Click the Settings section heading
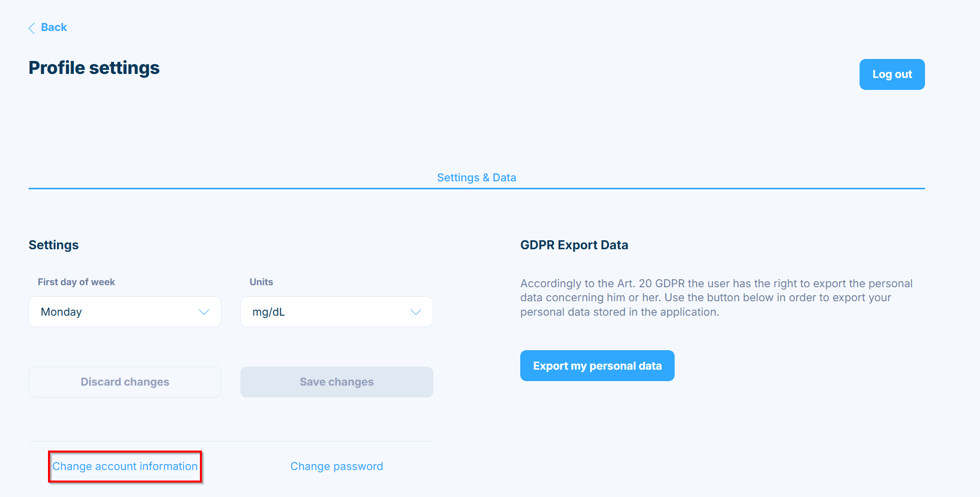980x497 pixels. 53,245
